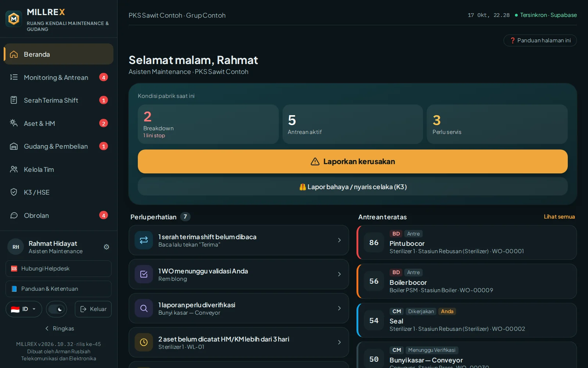Expand the aset belum dicatat HM/KM chevron
Viewport: 588px width, 368px height.
(339, 342)
